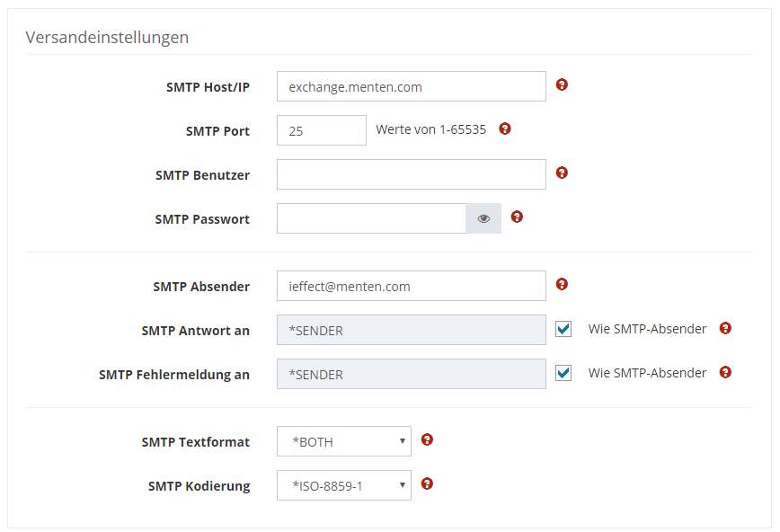Screen dimensions: 780x532
Task: Reveal password with the eye button
Action: click(483, 218)
